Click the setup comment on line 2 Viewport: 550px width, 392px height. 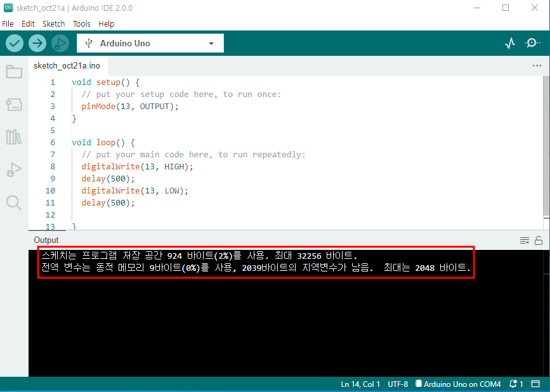point(181,95)
